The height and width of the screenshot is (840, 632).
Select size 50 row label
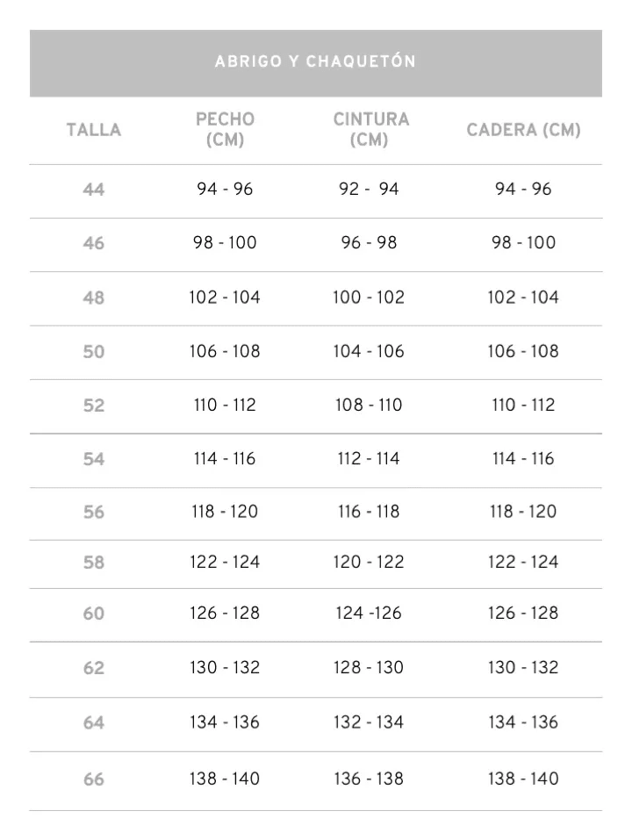[x=93, y=352]
